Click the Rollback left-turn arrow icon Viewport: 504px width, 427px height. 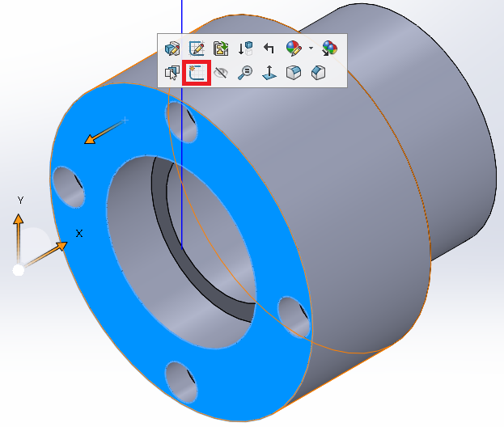point(269,49)
